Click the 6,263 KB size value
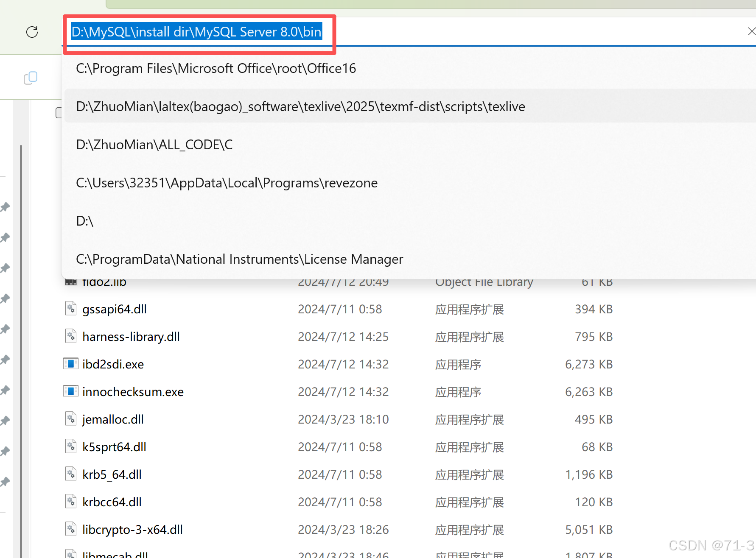Viewport: 756px width, 558px height. (x=589, y=392)
